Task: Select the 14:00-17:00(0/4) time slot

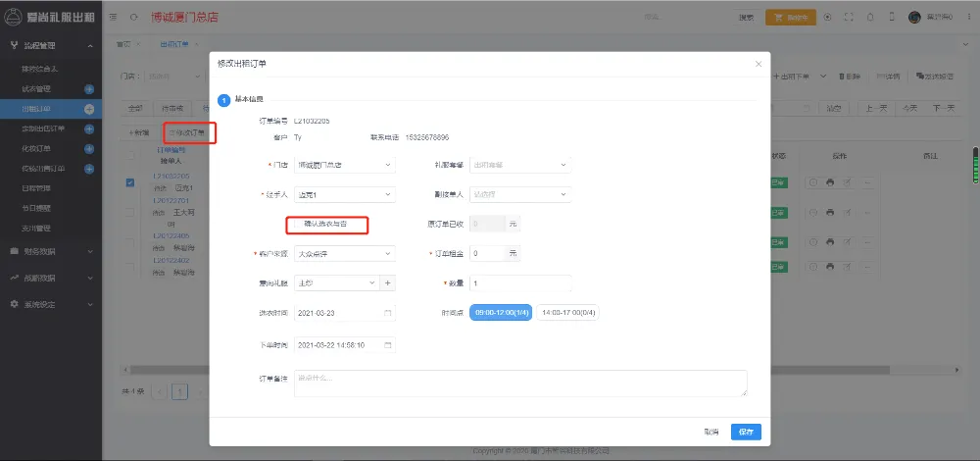Action: pos(568,313)
